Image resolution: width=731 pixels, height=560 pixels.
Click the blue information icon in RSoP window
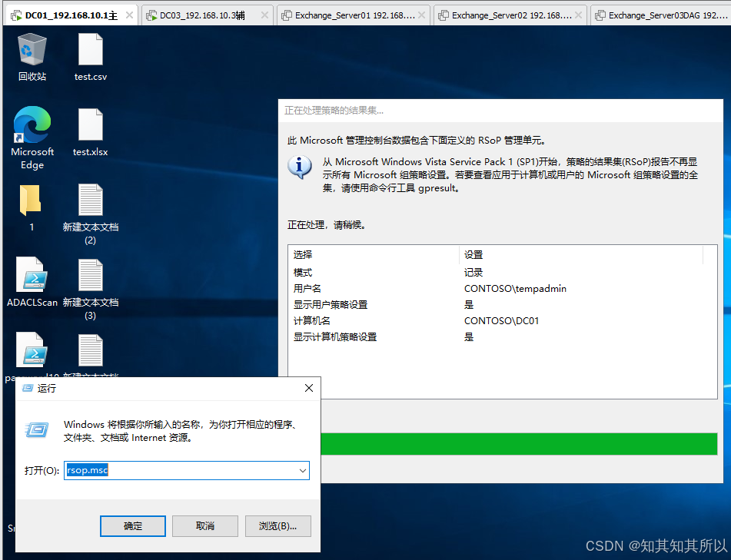click(x=299, y=167)
